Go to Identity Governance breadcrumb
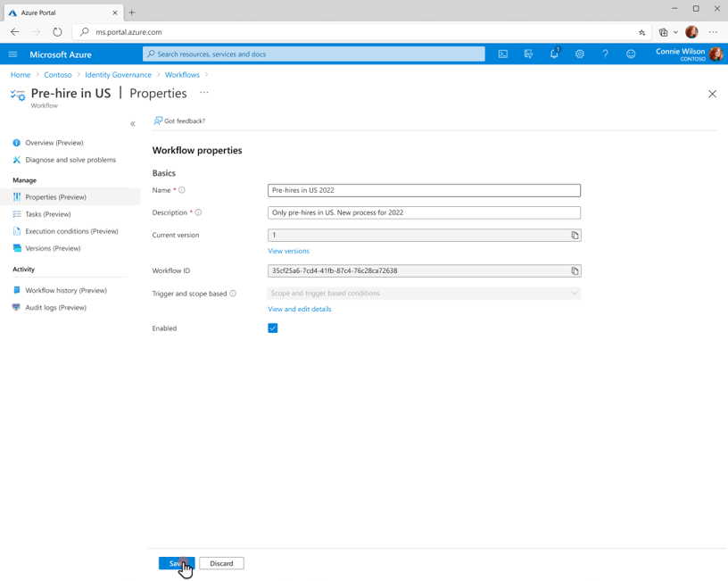The image size is (728, 581). pyautogui.click(x=118, y=75)
